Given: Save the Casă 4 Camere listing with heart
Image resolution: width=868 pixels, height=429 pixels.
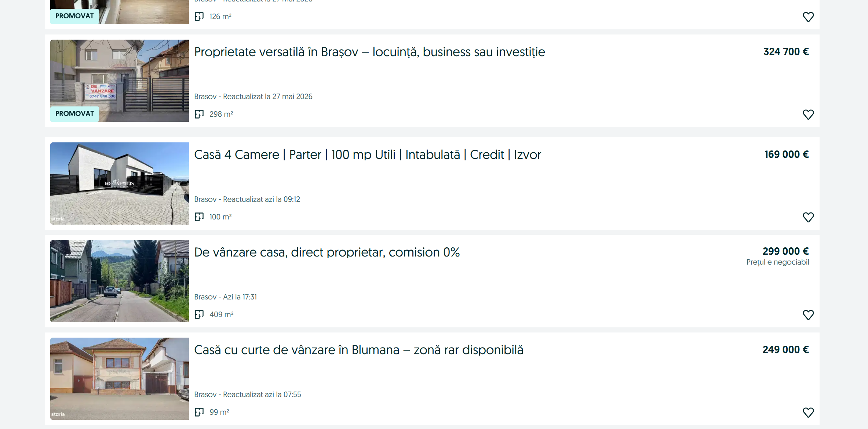Looking at the screenshot, I should [x=808, y=217].
